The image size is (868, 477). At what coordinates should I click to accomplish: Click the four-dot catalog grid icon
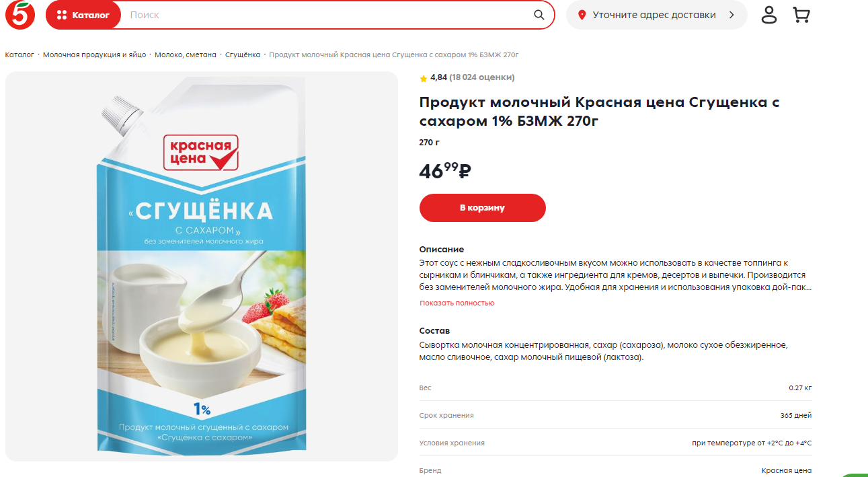(x=62, y=15)
